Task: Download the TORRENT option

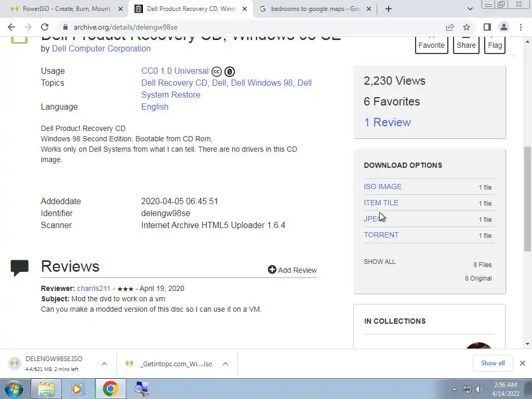Action: pos(381,235)
